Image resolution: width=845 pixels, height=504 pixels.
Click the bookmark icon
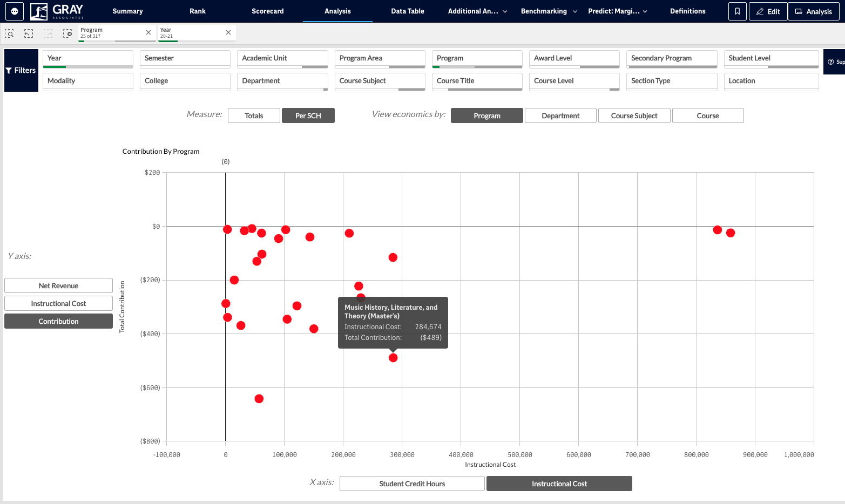pyautogui.click(x=738, y=11)
